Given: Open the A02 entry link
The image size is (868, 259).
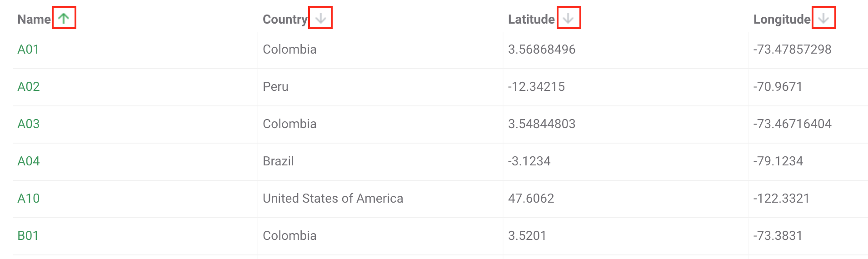Looking at the screenshot, I should (29, 87).
